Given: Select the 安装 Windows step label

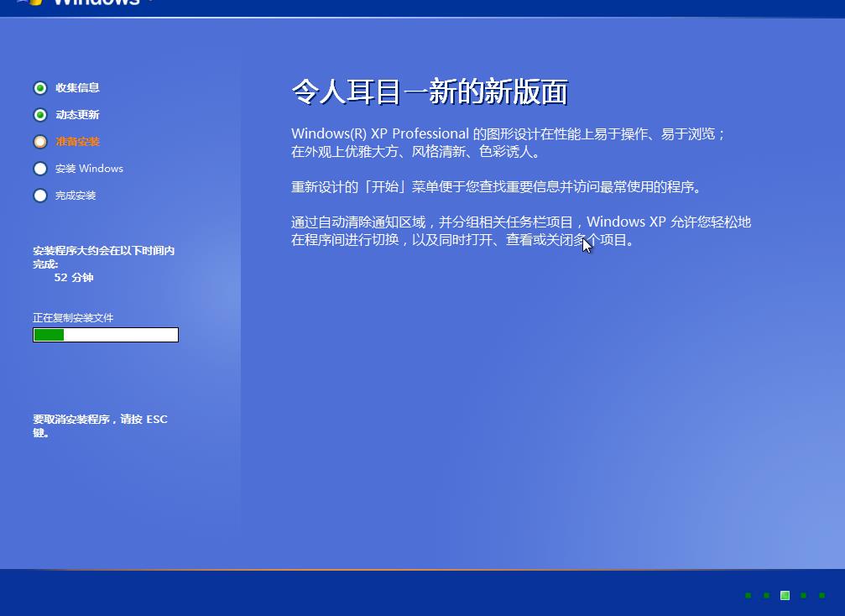Looking at the screenshot, I should tap(89, 169).
